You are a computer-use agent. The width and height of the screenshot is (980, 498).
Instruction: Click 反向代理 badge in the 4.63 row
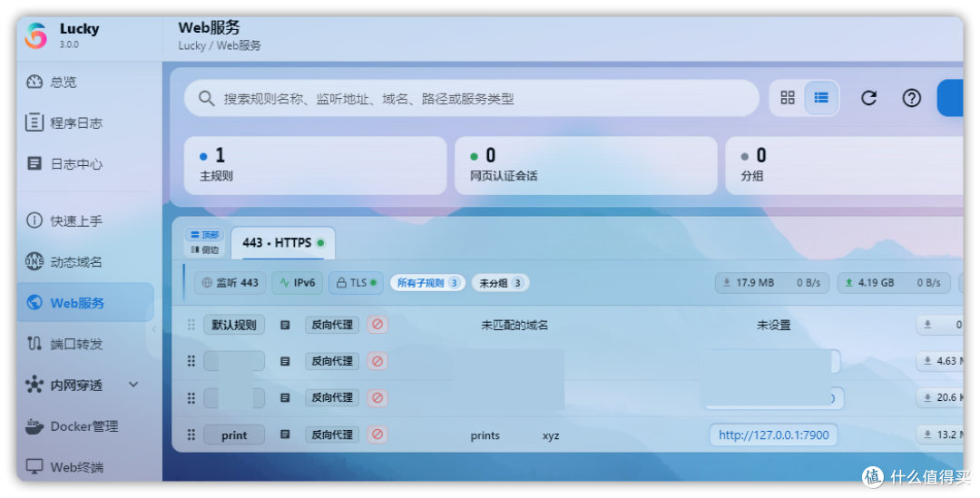332,361
